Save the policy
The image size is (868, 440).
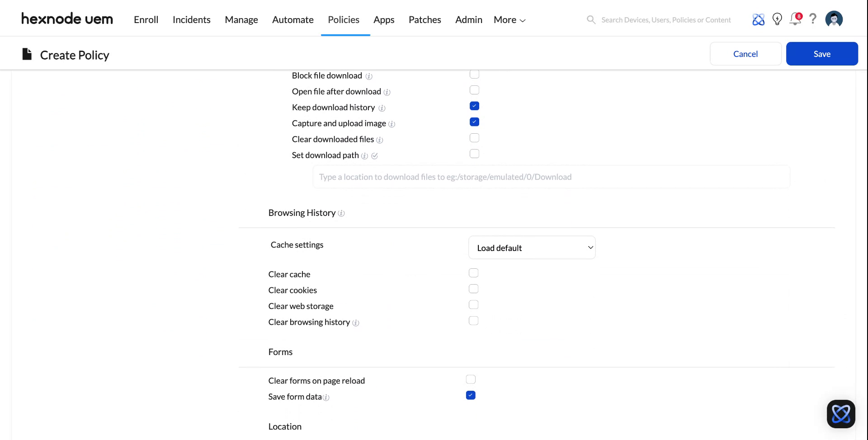coord(821,54)
